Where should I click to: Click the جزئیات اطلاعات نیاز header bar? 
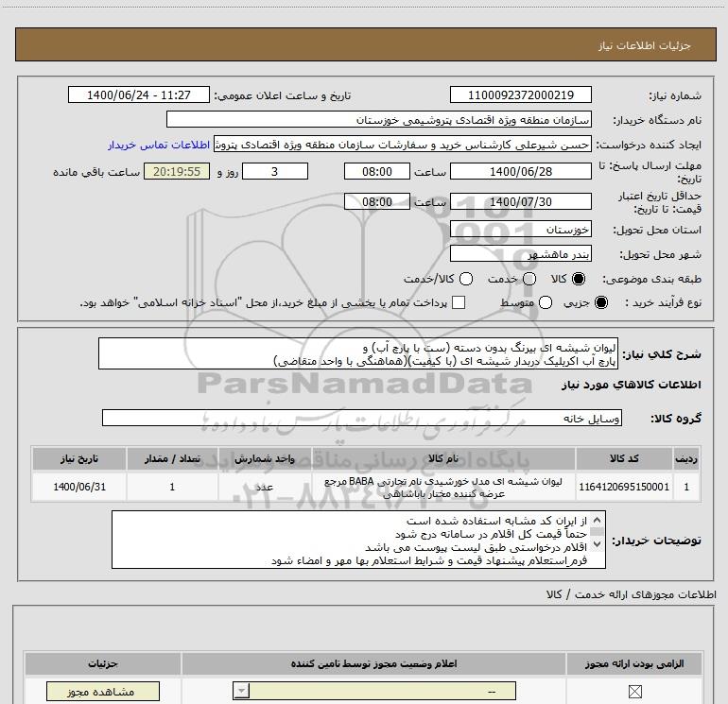365,45
